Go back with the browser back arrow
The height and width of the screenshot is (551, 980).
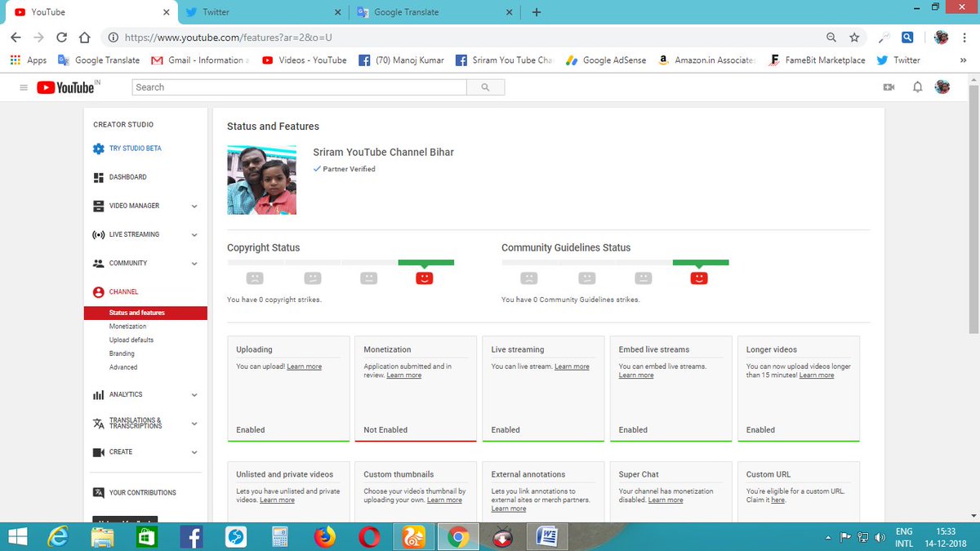tap(16, 37)
